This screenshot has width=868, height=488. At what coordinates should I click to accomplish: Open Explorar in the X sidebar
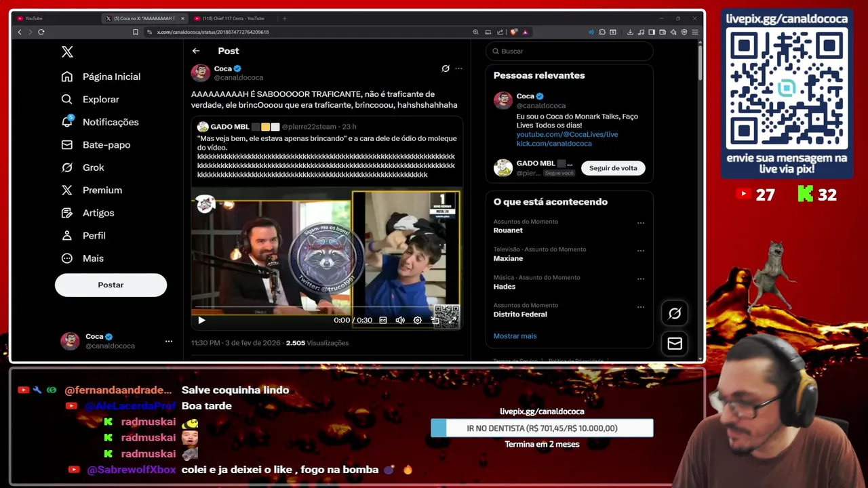(x=90, y=100)
